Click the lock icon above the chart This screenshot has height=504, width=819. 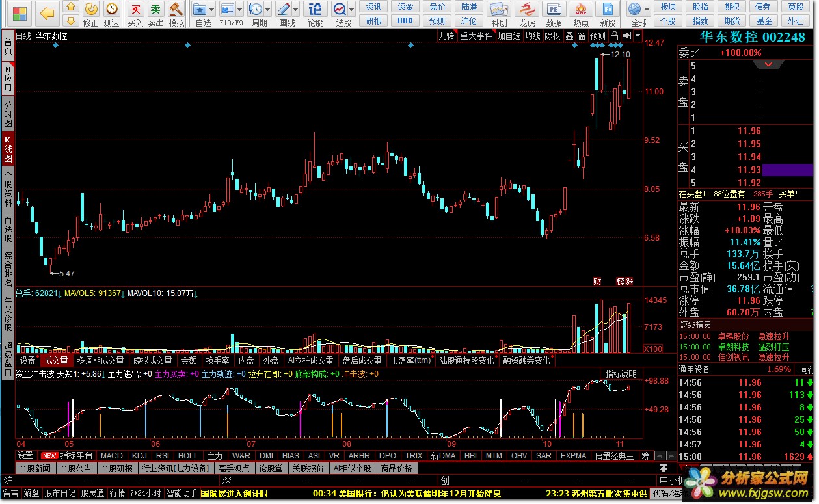pyautogui.click(x=614, y=36)
